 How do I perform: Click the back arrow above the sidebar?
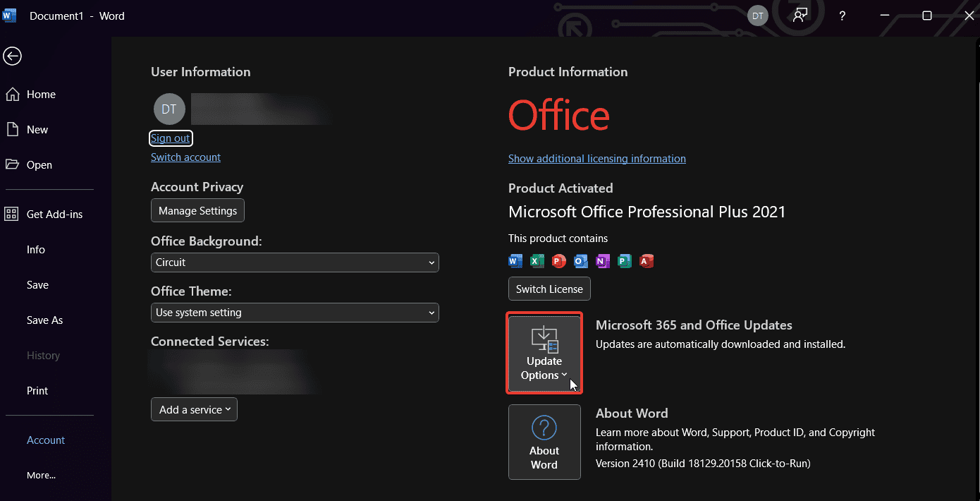12,56
